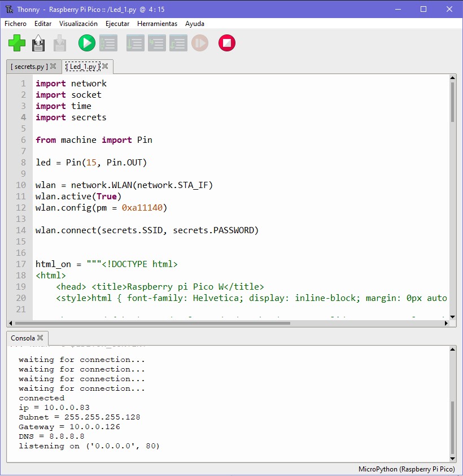
Task: Open the Herramientas menu
Action: 157,24
